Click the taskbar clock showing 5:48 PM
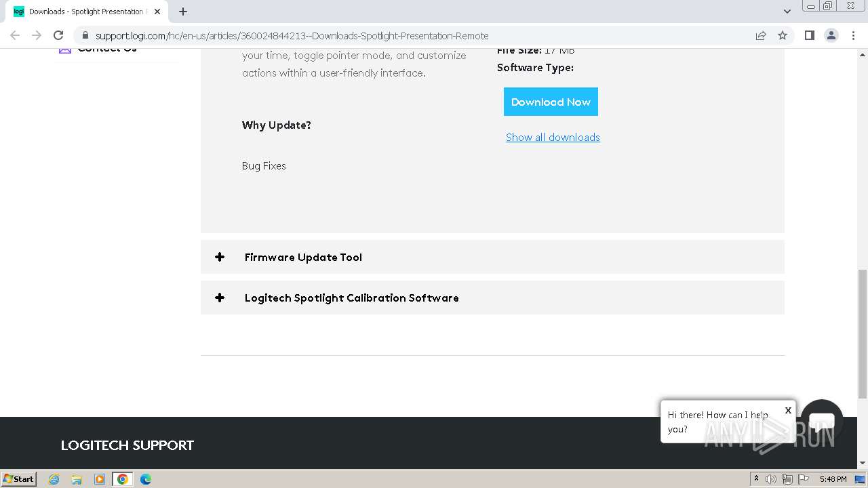The image size is (868, 488). 833,479
